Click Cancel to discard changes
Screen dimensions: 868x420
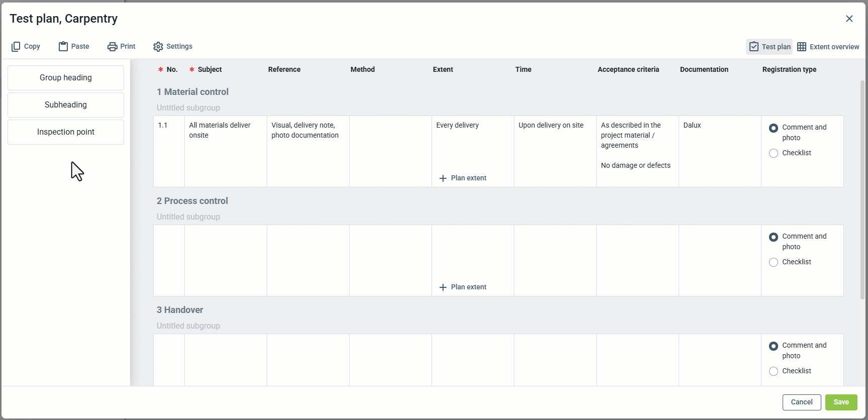pyautogui.click(x=802, y=402)
